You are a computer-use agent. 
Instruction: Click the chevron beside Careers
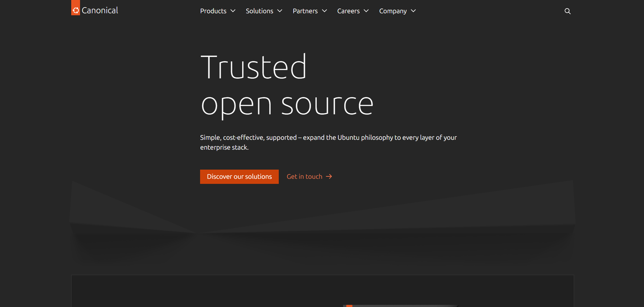pyautogui.click(x=367, y=11)
